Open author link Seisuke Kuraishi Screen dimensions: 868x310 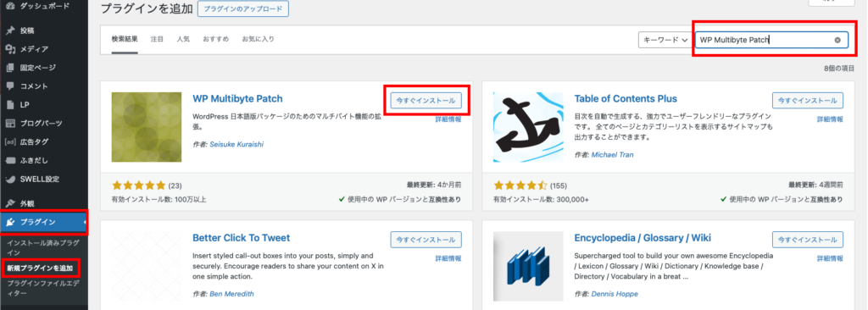pyautogui.click(x=237, y=144)
